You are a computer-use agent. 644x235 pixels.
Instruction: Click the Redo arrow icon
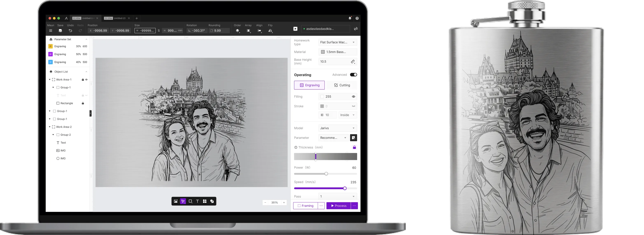coord(80,31)
